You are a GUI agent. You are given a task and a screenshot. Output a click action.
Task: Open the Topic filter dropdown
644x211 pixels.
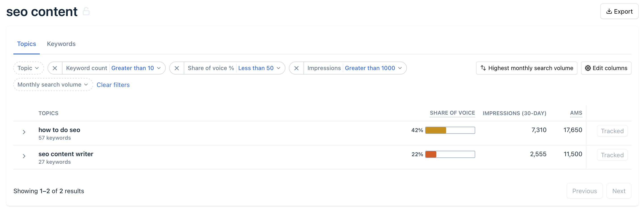(28, 68)
